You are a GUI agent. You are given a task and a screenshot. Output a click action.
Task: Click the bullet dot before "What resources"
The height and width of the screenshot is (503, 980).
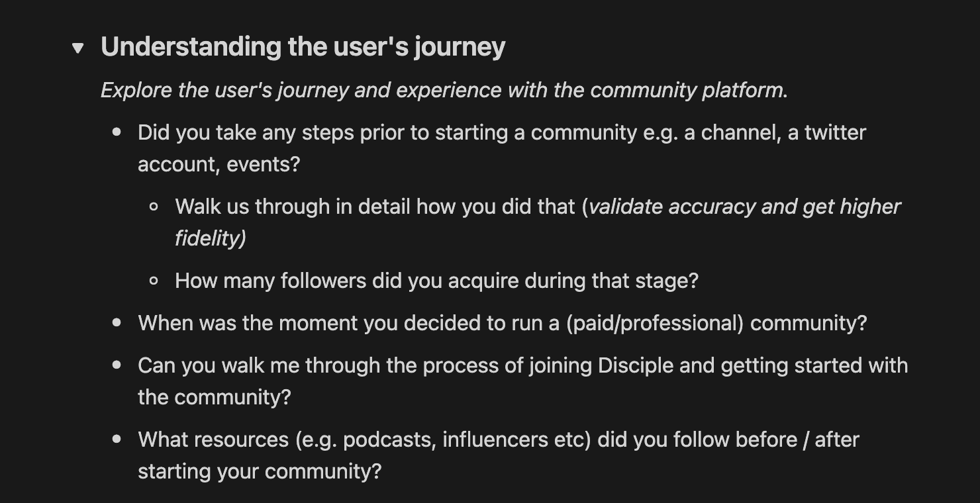click(x=117, y=439)
